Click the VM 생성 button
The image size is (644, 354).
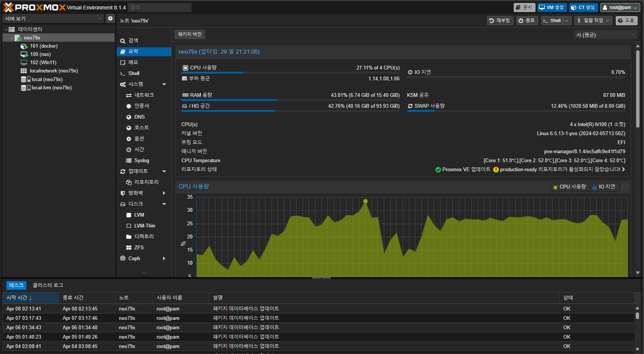(x=552, y=8)
